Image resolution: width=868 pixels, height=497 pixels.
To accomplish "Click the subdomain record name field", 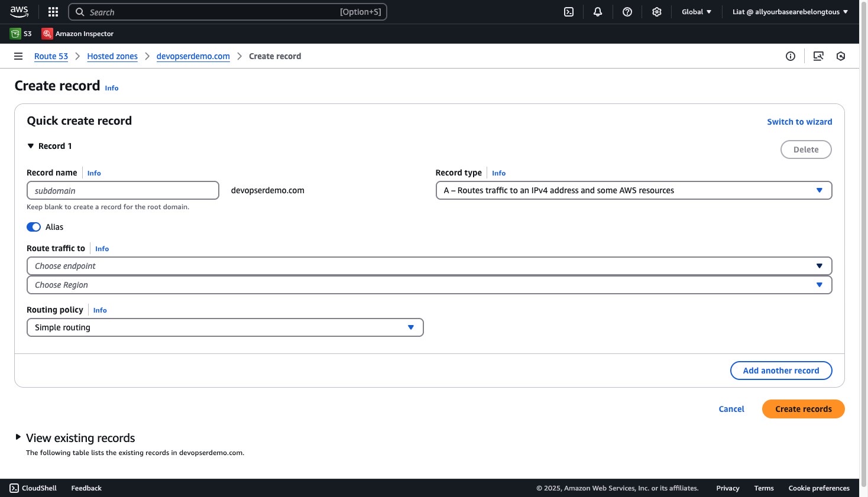I will [123, 190].
